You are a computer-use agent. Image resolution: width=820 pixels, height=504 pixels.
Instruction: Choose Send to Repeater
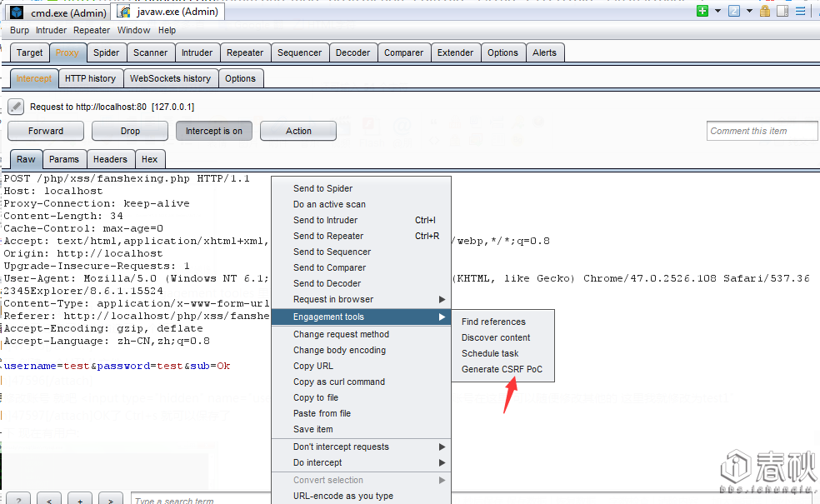pyautogui.click(x=362, y=236)
